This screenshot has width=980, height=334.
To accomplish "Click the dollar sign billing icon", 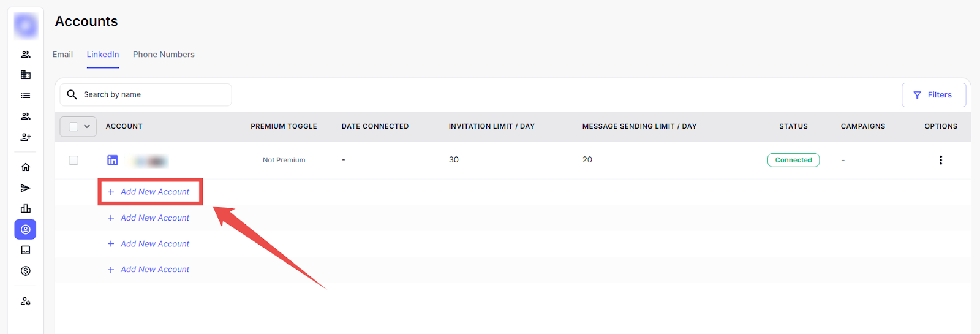I will (26, 271).
